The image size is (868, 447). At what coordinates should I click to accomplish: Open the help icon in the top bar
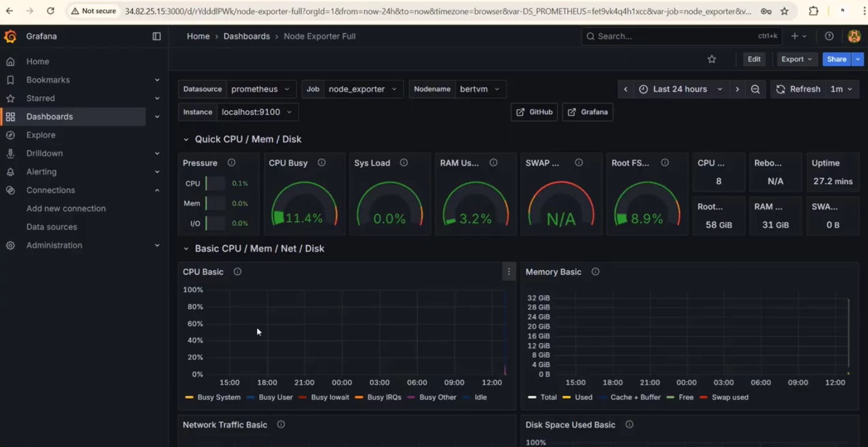click(x=829, y=36)
